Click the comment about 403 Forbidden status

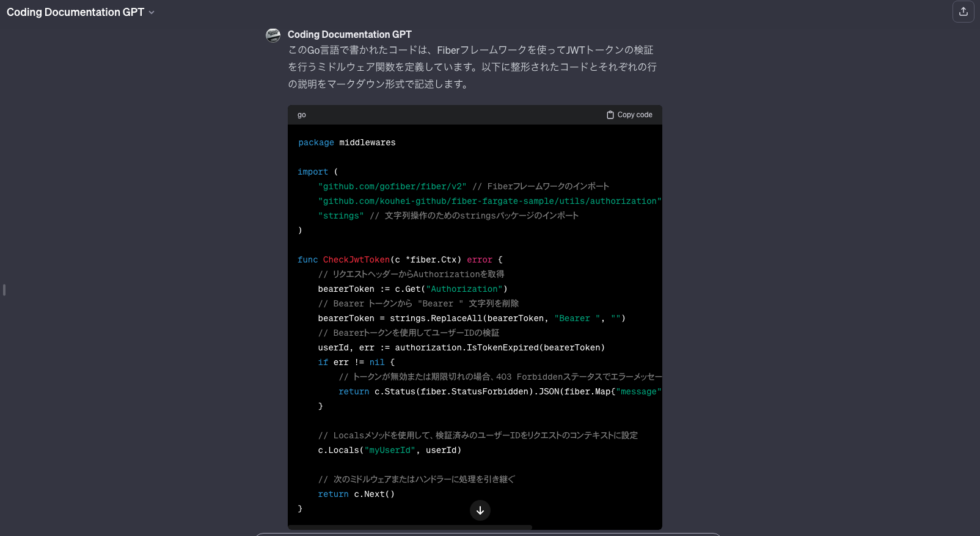tap(500, 377)
